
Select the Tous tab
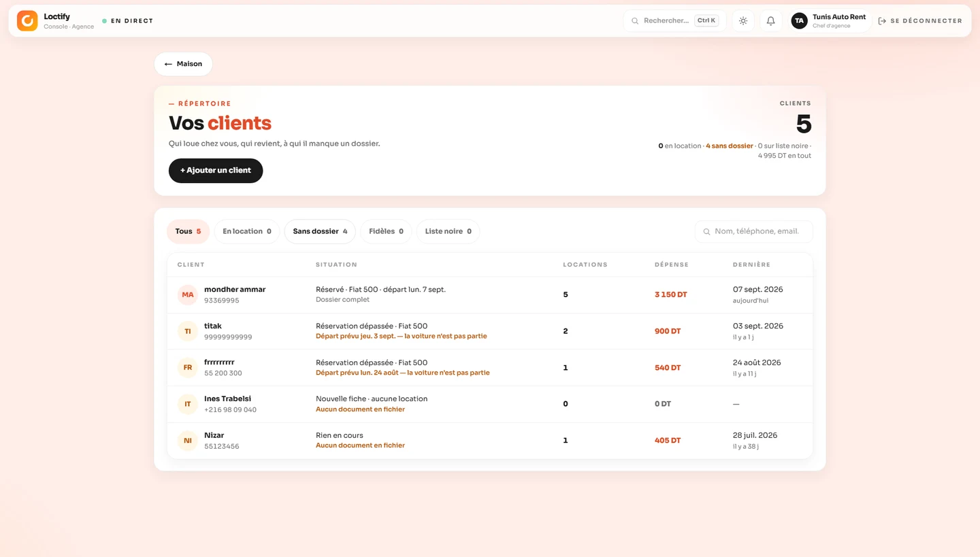(188, 231)
